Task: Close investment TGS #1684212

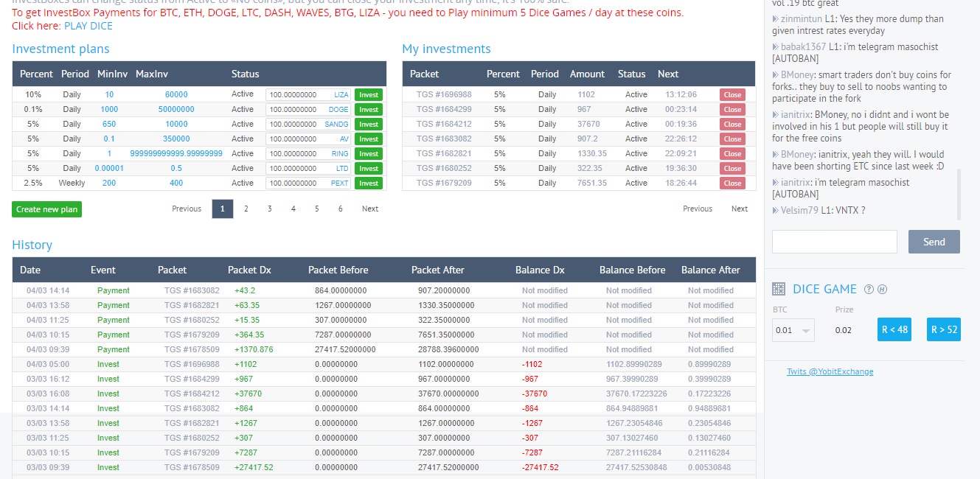Action: tap(732, 124)
